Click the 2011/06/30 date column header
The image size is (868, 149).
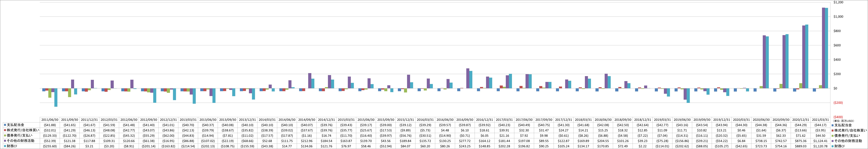point(50,119)
